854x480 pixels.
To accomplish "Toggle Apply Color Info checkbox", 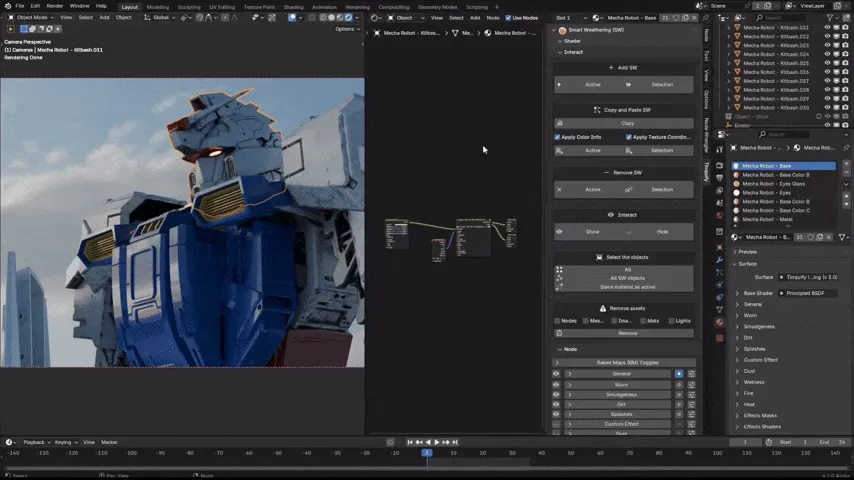I will (x=557, y=137).
